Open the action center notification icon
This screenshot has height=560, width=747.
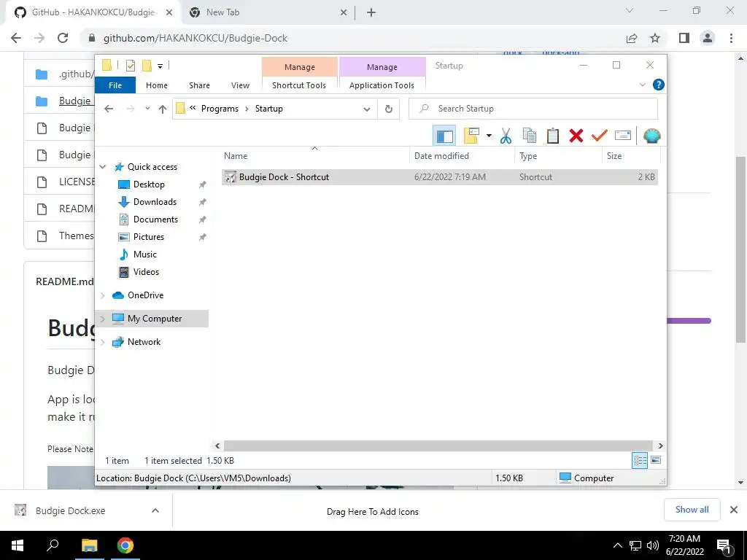(724, 545)
